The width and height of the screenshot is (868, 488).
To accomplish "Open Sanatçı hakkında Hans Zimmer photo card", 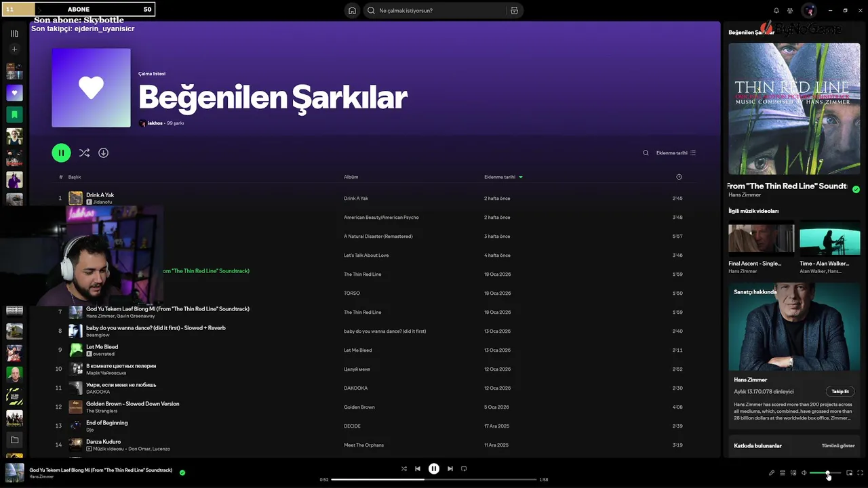I will tap(794, 326).
